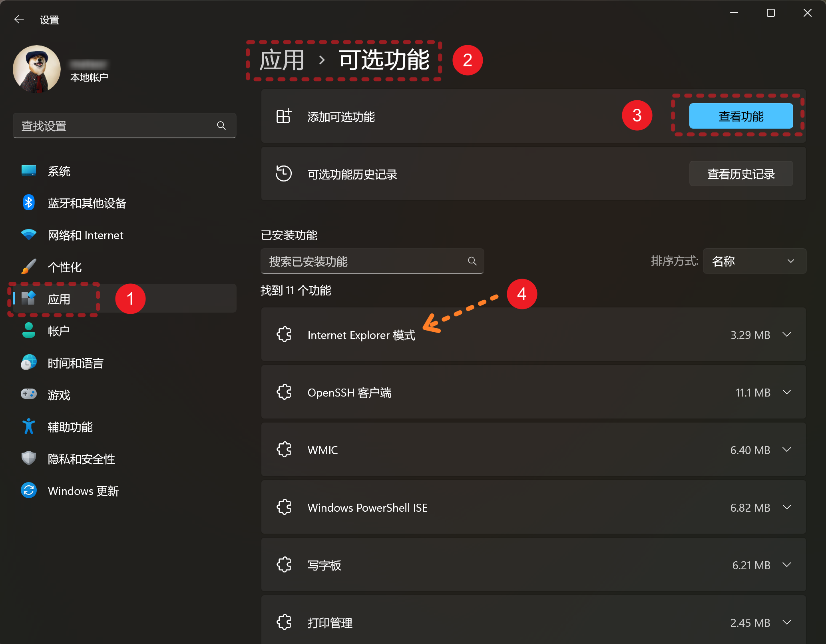Viewport: 826px width, 644px height.
Task: Click the Windows Update sync icon
Action: [x=28, y=490]
